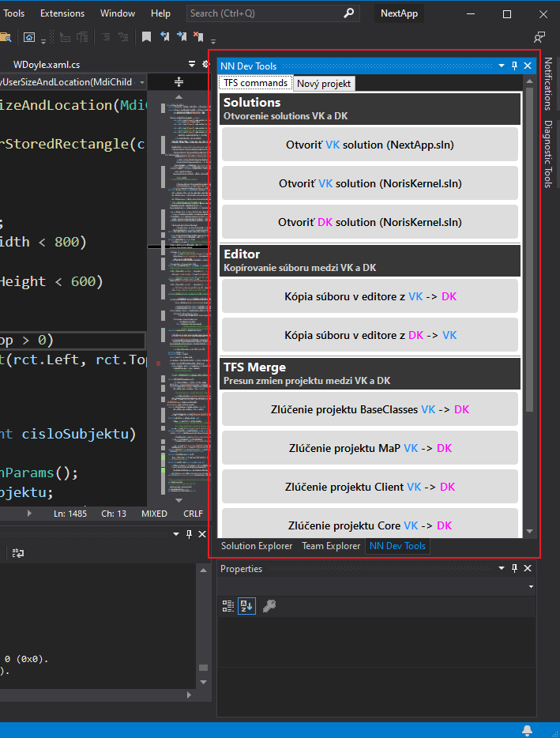Toggle Alphabetical sorting in Properties panel
Image resolution: width=560 pixels, height=738 pixels.
[x=247, y=606]
